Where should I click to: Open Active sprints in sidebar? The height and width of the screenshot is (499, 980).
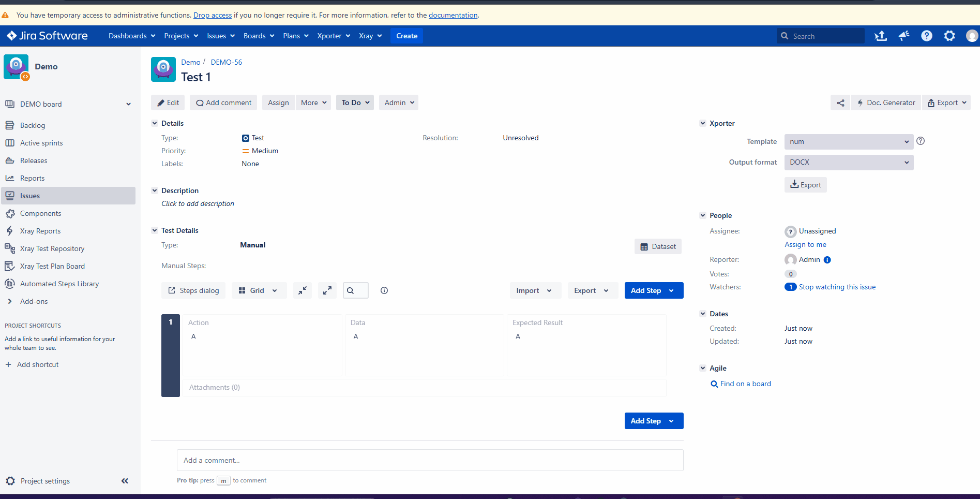tap(41, 143)
